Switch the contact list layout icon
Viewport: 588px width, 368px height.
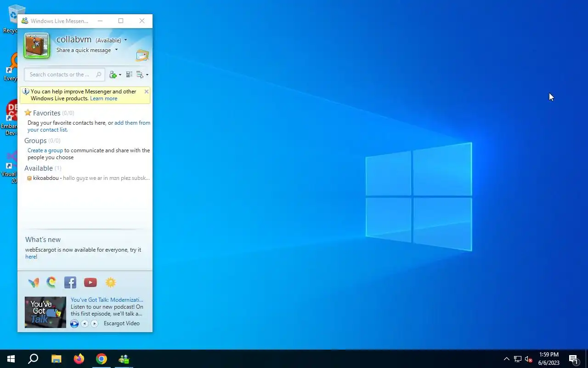tap(129, 75)
